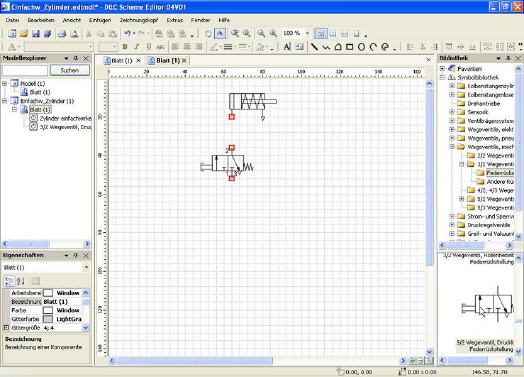Image resolution: width=524 pixels, height=377 pixels.
Task: Select the Pie segment drawing tool
Action: click(385, 47)
